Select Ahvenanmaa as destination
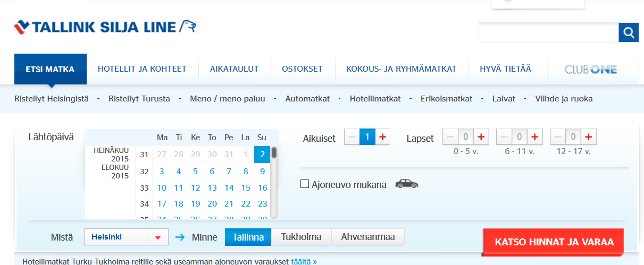Screen dimensions: 644x265 point(368,237)
